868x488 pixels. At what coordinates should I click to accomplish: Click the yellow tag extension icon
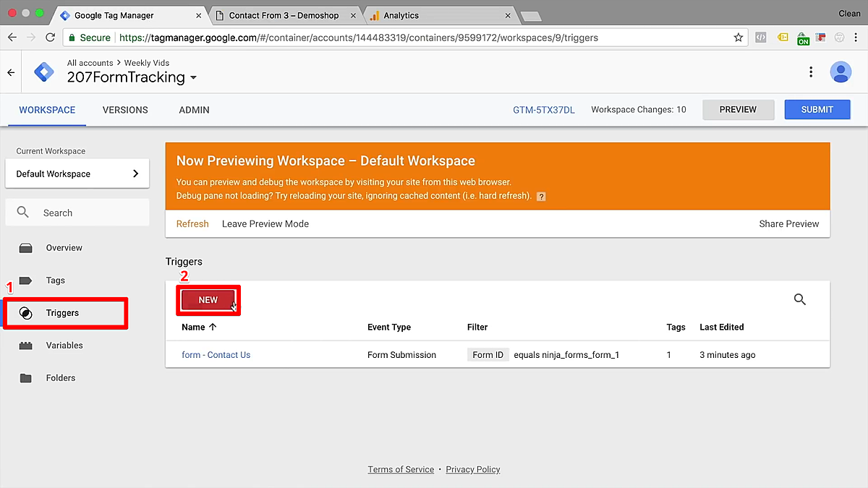tap(783, 38)
